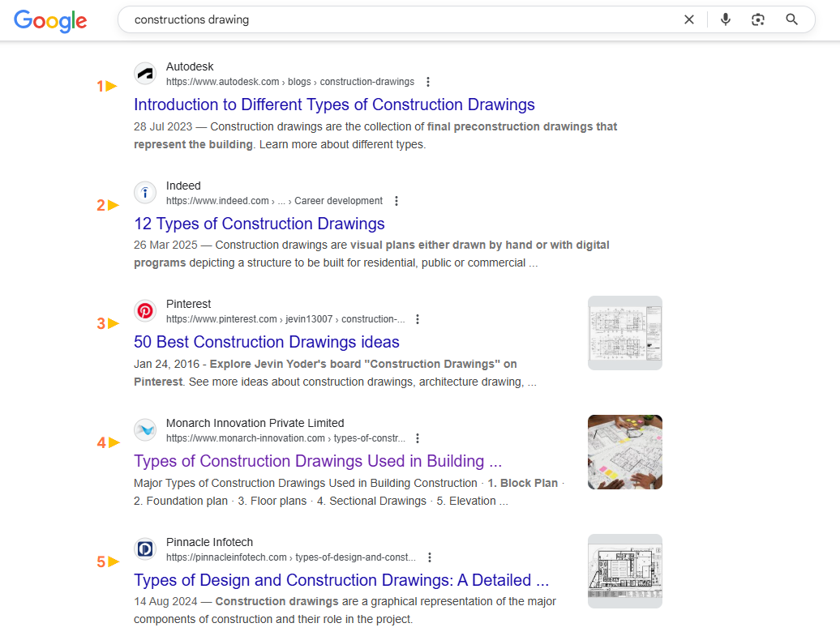
Task: Click the Google logo
Action: point(50,21)
